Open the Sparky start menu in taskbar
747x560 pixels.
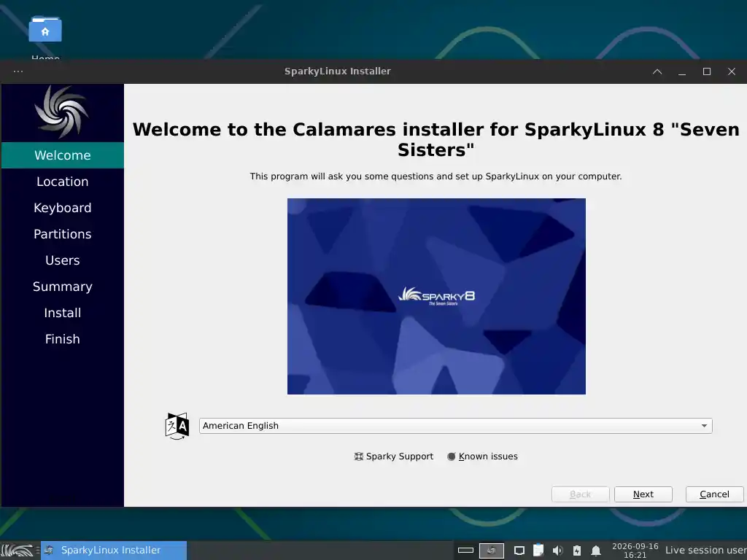18,551
